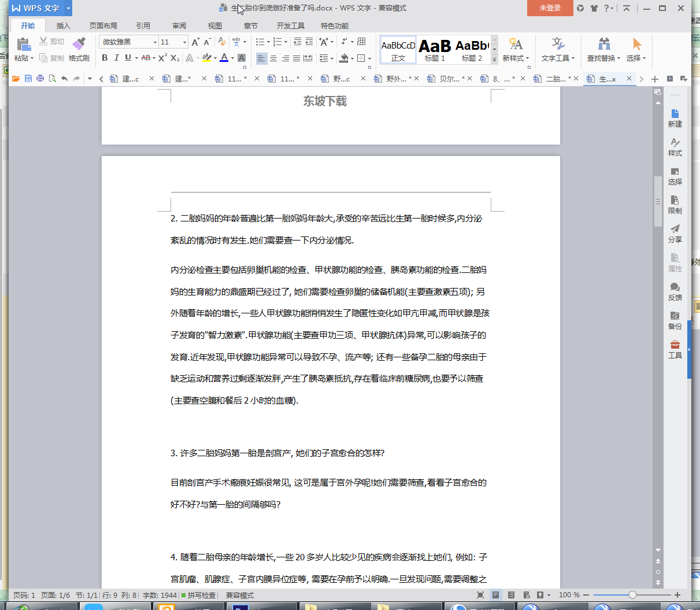
Task: Open the 工具 toolbox in right sidebar
Action: click(675, 349)
